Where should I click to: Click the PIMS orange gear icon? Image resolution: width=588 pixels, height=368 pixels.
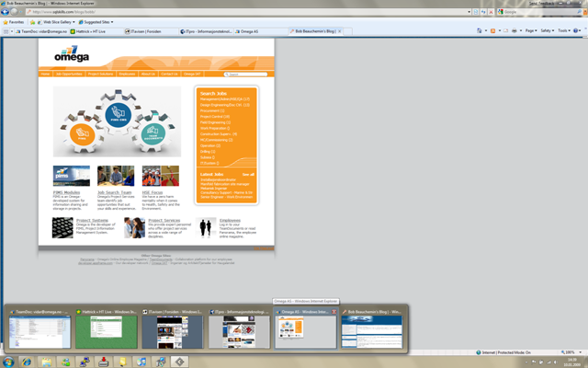pos(84,132)
